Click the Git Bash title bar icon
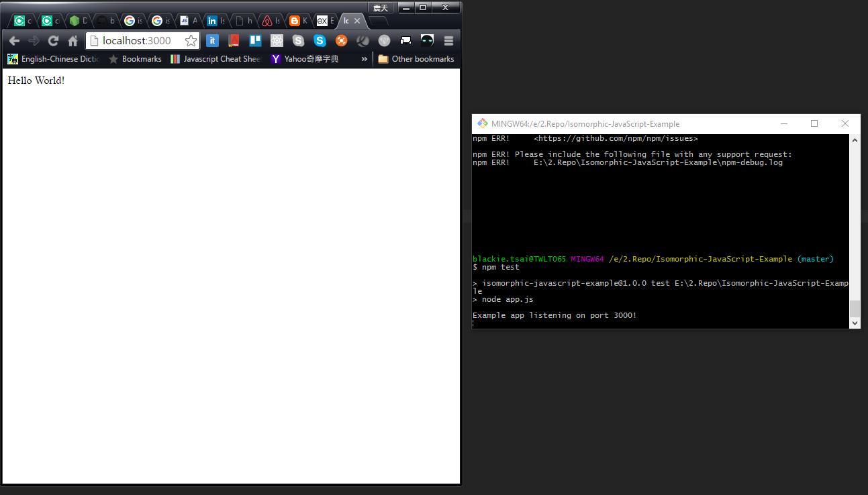Viewport: 868px width, 495px height. 482,123
